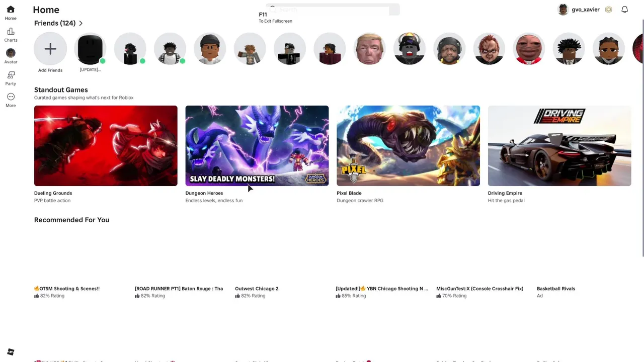The width and height of the screenshot is (644, 362).
Task: Open the notifications bell
Action: coord(624,10)
